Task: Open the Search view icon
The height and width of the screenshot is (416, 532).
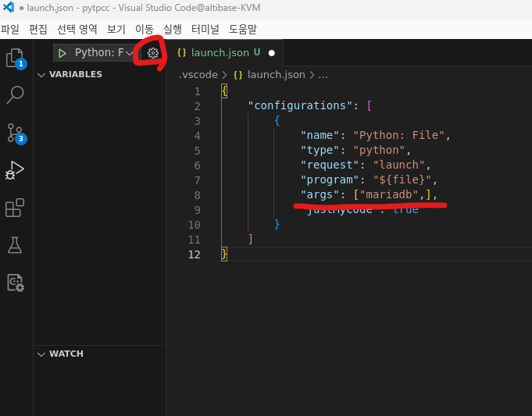Action: tap(16, 94)
